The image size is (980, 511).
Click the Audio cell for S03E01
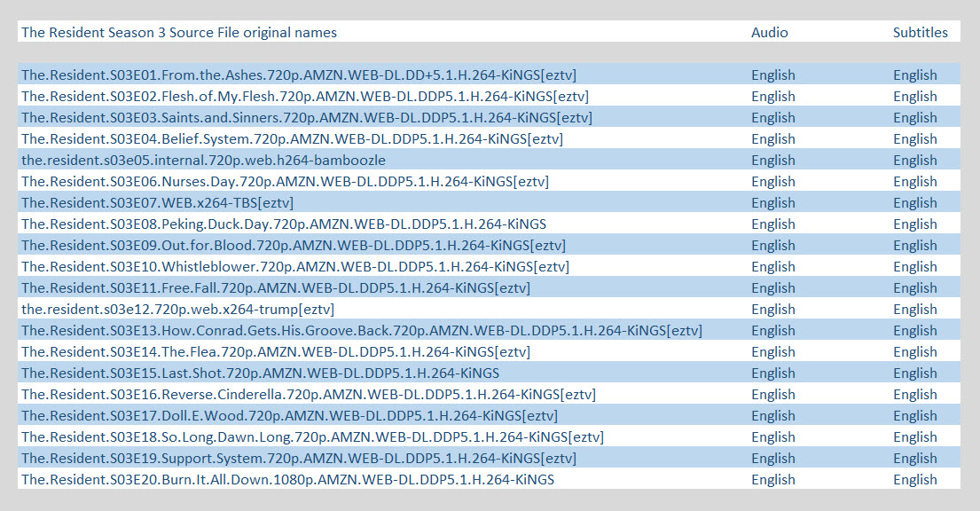pyautogui.click(x=773, y=75)
